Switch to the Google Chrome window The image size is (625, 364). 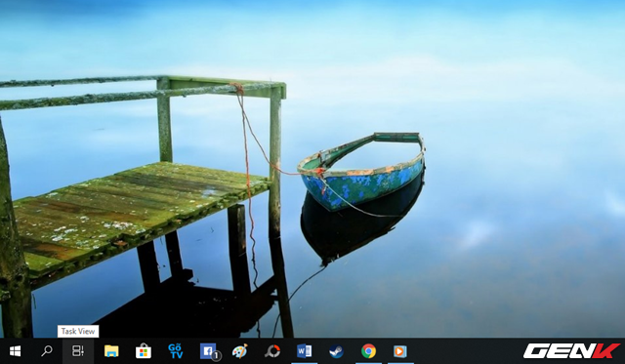click(x=368, y=351)
